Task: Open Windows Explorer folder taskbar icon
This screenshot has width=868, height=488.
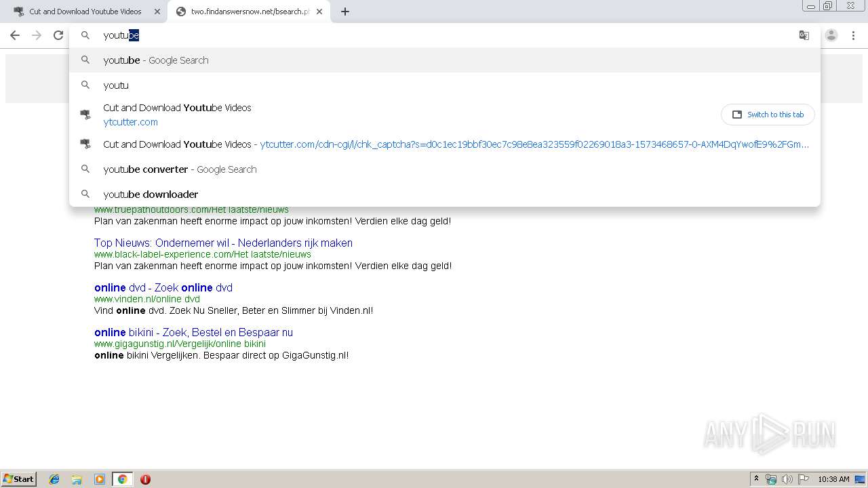Action: coord(77,479)
